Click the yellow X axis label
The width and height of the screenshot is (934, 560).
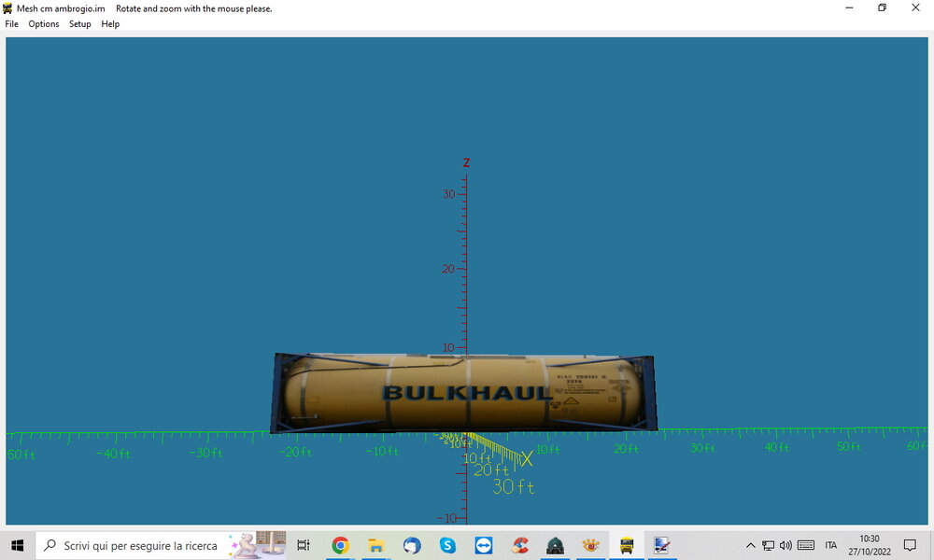click(527, 459)
